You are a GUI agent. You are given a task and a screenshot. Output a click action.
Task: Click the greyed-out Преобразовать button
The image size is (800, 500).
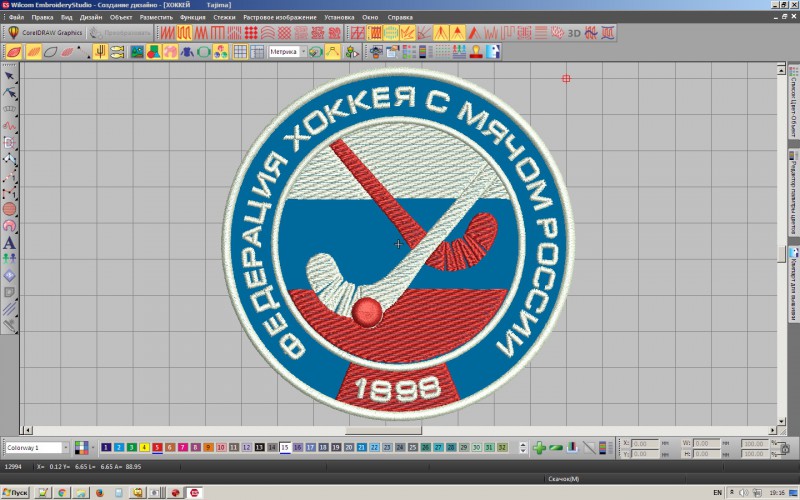[120, 33]
